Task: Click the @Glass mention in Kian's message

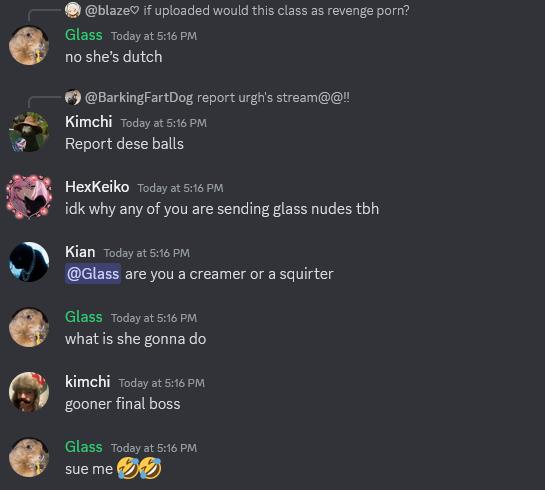Action: click(93, 274)
